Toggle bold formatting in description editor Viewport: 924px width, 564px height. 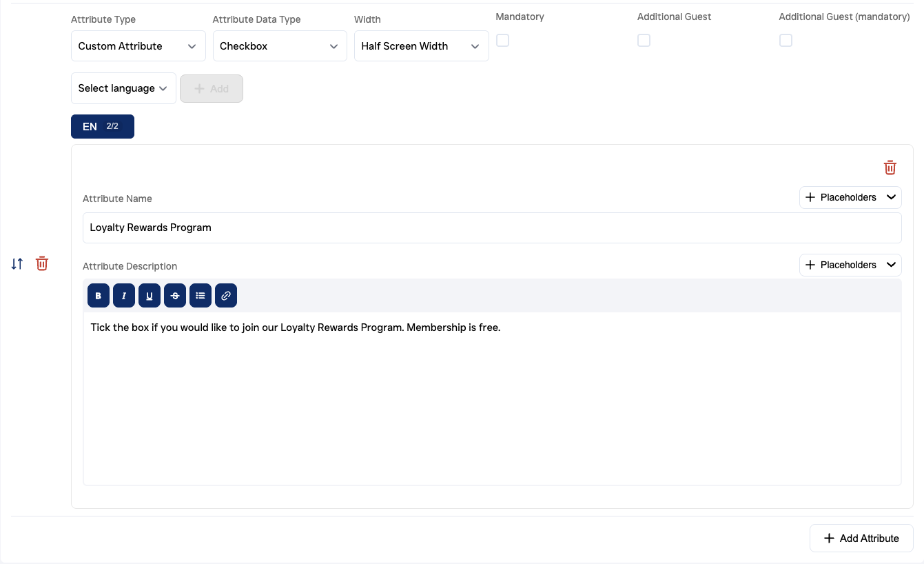[x=99, y=296]
